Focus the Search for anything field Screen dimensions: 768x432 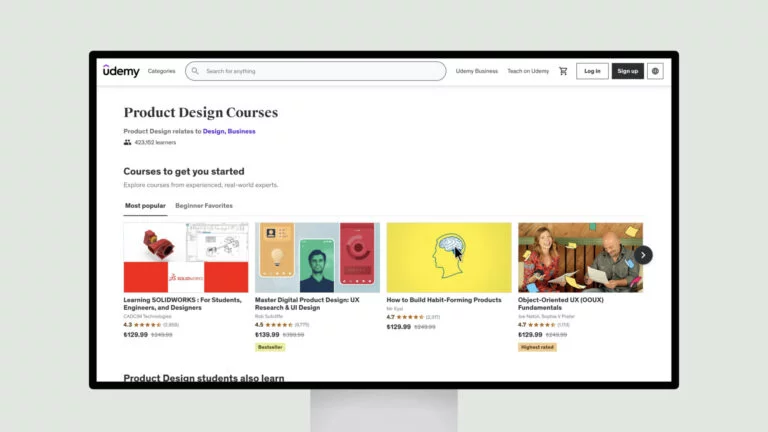pyautogui.click(x=315, y=71)
